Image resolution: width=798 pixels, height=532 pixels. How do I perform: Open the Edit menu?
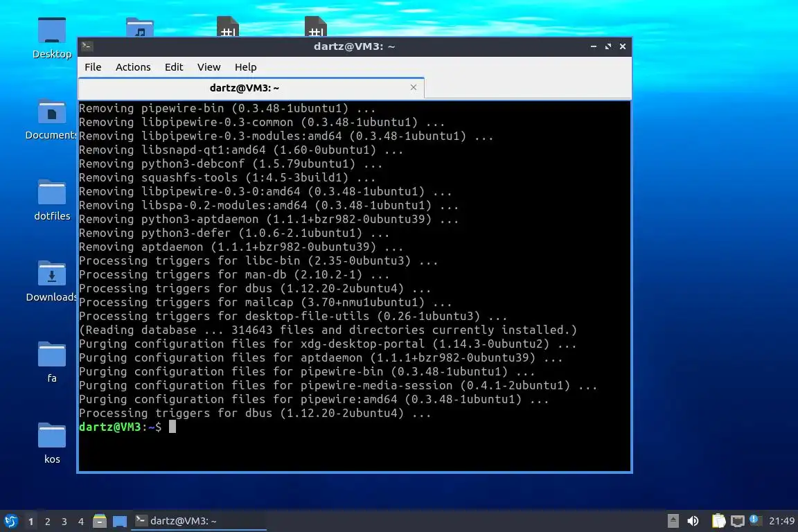tap(174, 67)
